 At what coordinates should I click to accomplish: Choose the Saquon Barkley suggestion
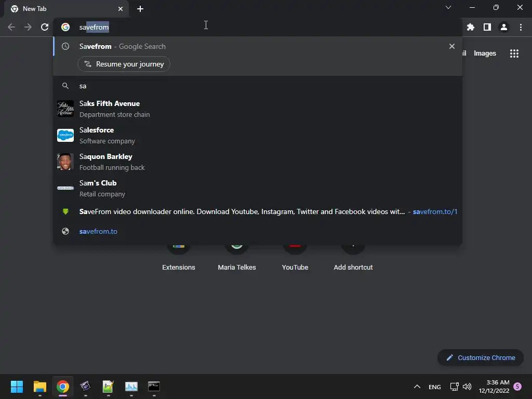tap(258, 162)
